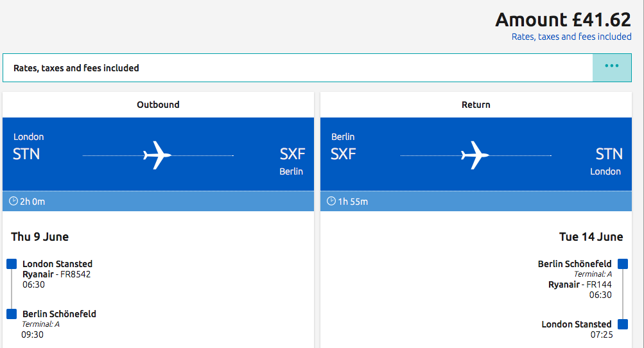Click the outbound STN airport code
Viewport: 644px width, 348px height.
point(26,154)
